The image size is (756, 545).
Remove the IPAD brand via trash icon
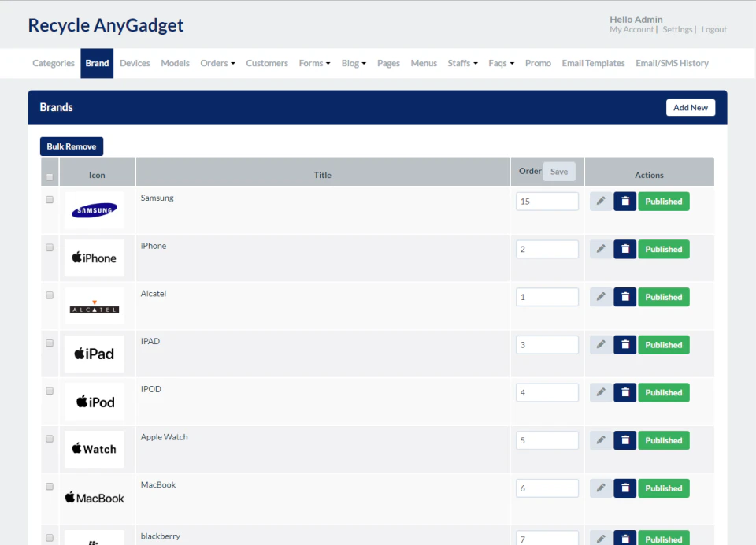pos(624,344)
